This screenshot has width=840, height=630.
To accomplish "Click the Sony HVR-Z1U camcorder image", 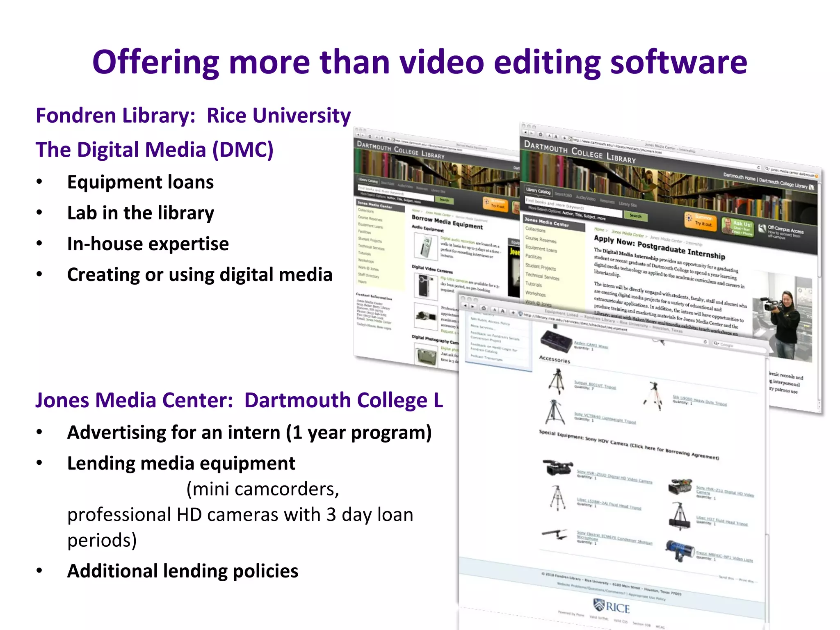I will [680, 486].
